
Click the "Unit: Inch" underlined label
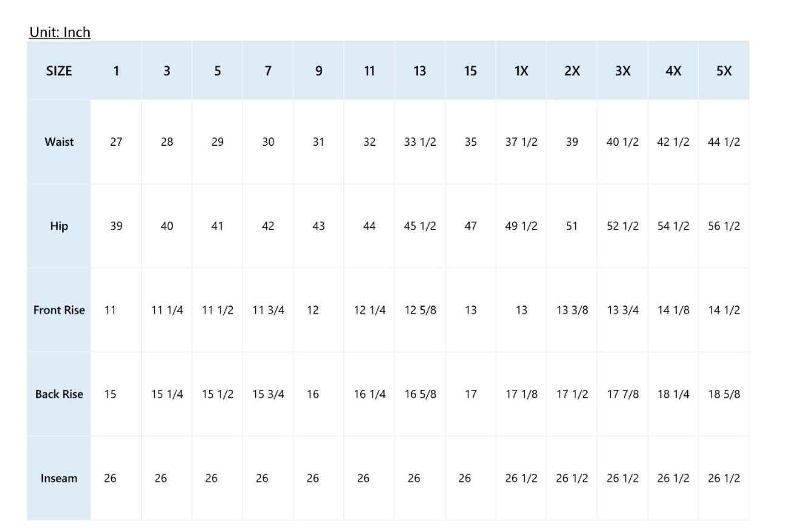[x=60, y=32]
